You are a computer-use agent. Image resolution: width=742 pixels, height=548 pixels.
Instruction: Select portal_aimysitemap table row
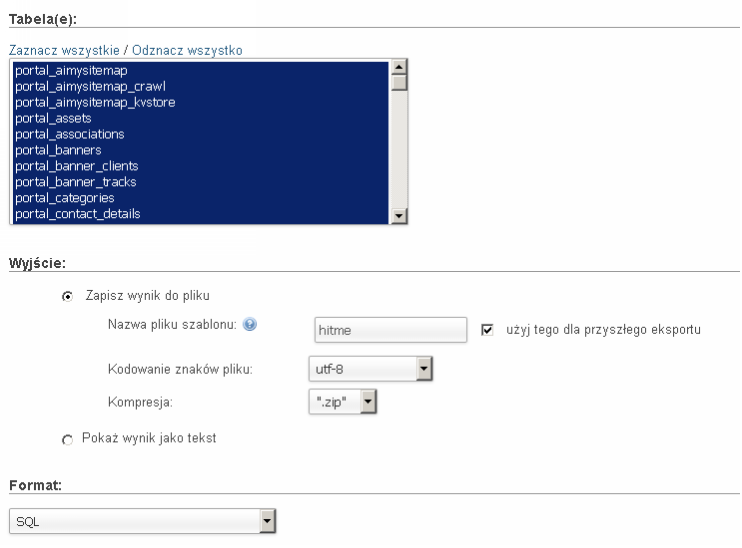pos(201,71)
